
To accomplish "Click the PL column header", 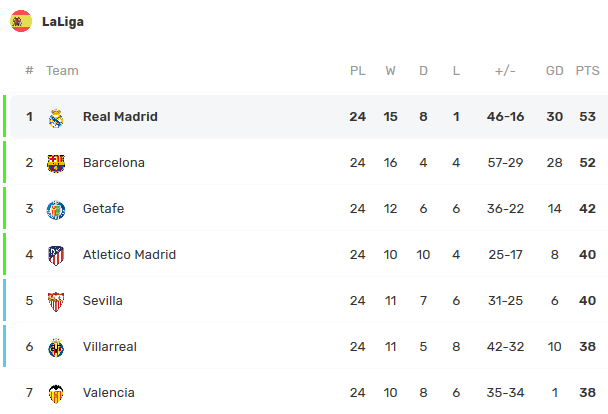I will [358, 71].
